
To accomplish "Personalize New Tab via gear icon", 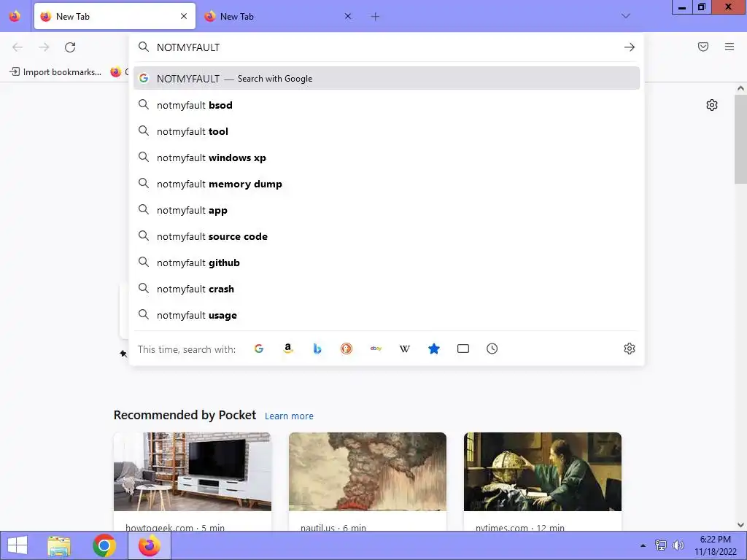I will 712,105.
